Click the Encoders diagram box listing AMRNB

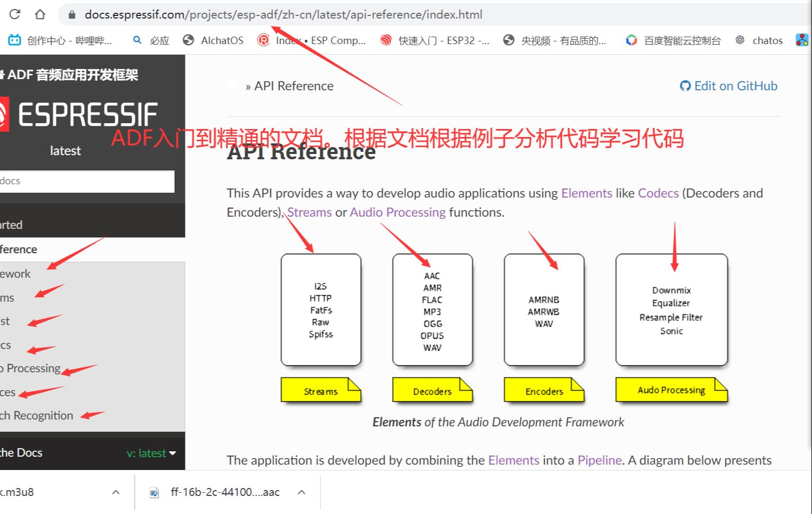(x=544, y=310)
